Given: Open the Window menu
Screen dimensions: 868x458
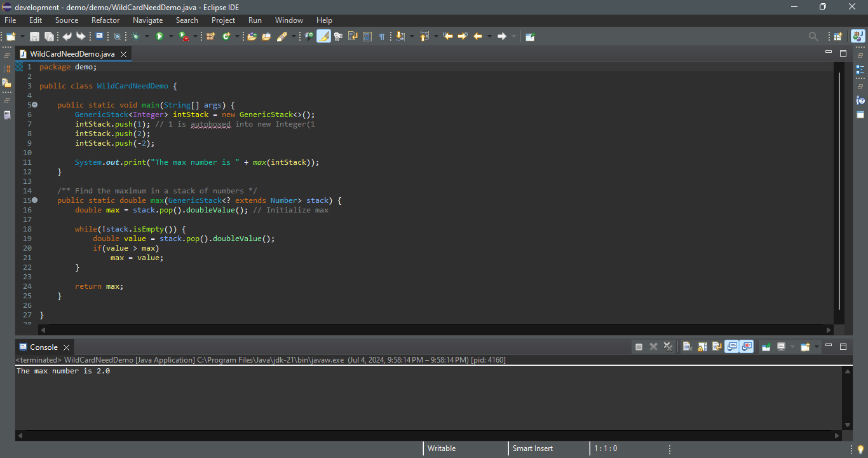Looking at the screenshot, I should tap(289, 20).
